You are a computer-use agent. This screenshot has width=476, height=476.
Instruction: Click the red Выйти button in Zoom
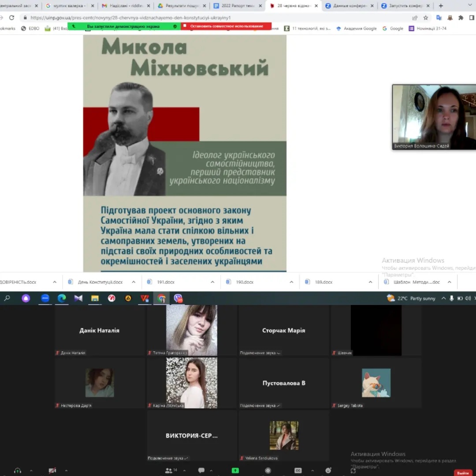(463, 472)
